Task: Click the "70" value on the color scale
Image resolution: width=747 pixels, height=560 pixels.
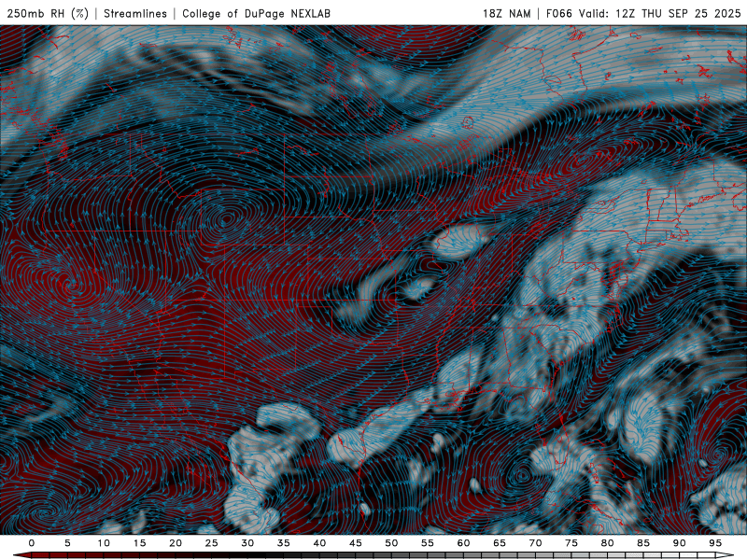Action: point(535,543)
